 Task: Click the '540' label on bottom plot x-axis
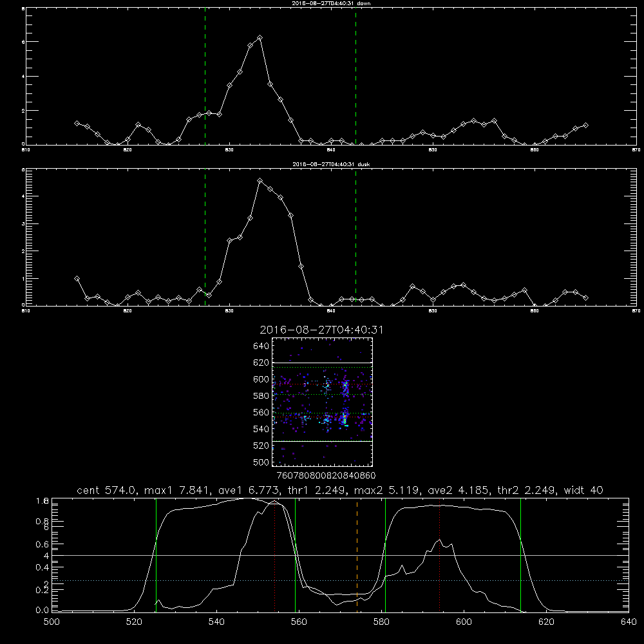coord(216,622)
